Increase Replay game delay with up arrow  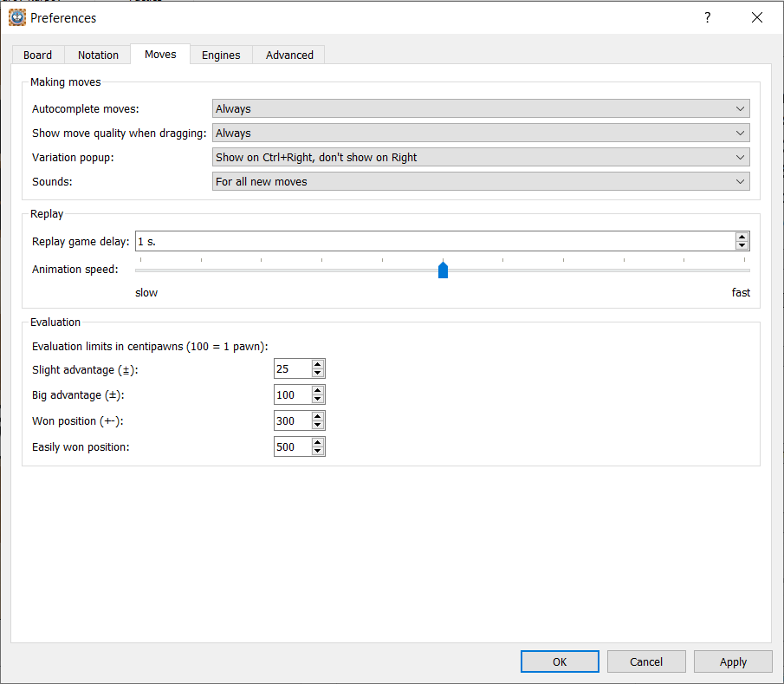click(x=742, y=237)
